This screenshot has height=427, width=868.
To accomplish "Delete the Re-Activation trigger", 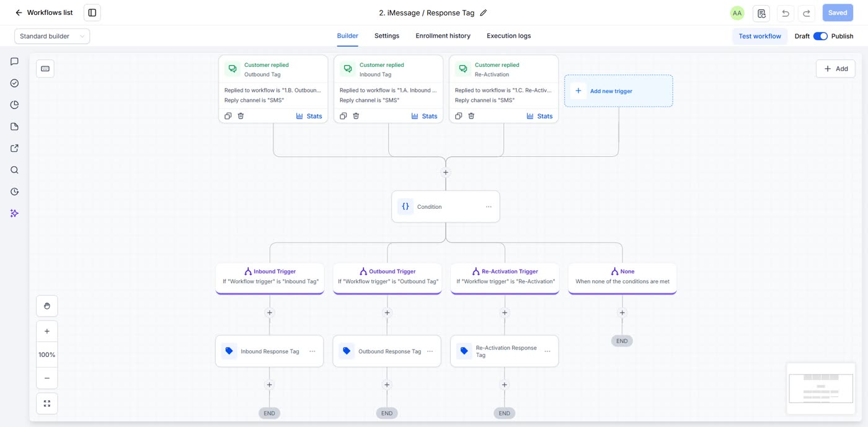I will [471, 116].
